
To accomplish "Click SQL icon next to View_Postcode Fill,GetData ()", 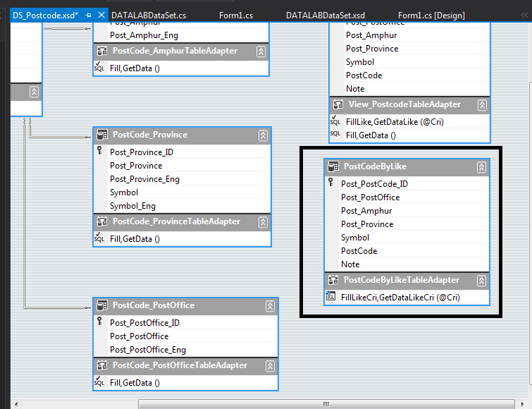I will (335, 134).
